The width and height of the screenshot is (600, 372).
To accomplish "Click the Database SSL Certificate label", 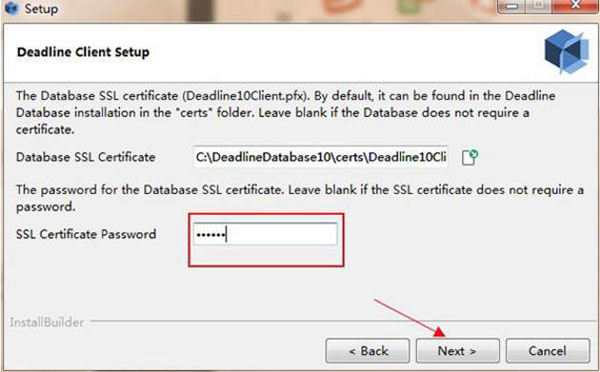I will [x=86, y=157].
